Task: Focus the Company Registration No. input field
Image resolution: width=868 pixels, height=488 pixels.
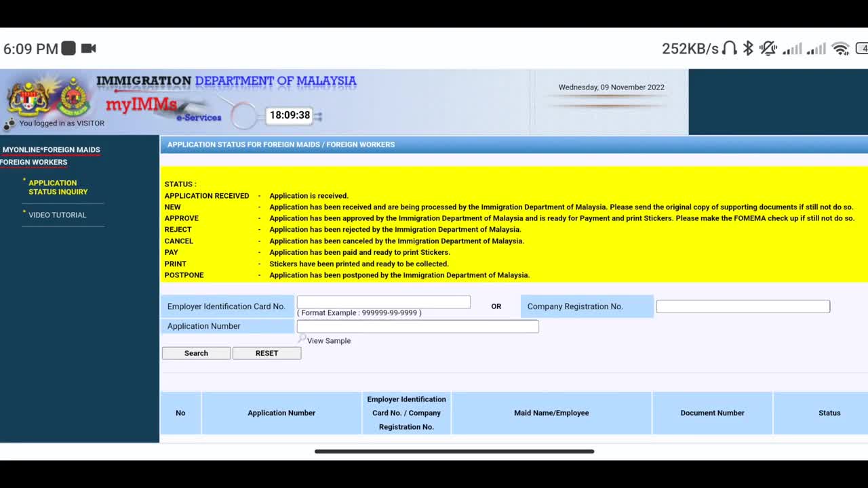Action: tap(743, 306)
